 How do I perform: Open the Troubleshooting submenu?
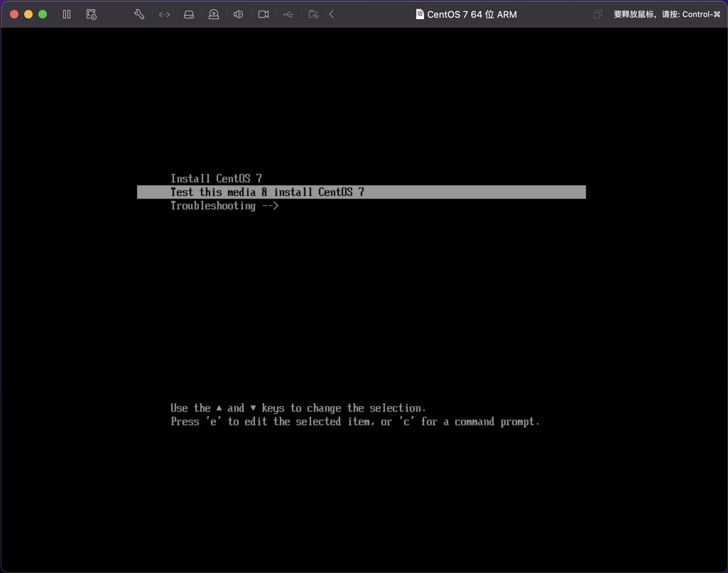(224, 206)
